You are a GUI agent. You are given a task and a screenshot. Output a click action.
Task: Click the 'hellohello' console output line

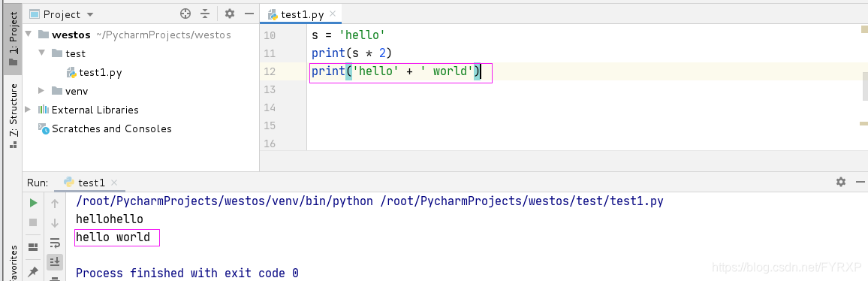click(110, 219)
